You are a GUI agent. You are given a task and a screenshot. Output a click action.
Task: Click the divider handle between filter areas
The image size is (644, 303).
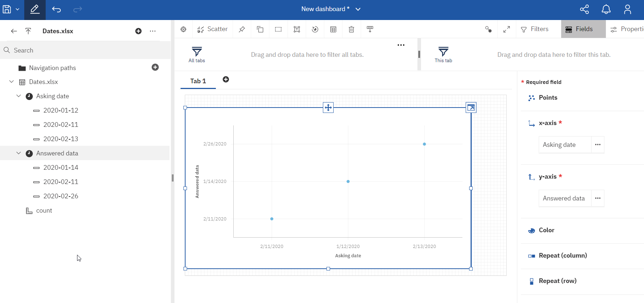419,54
